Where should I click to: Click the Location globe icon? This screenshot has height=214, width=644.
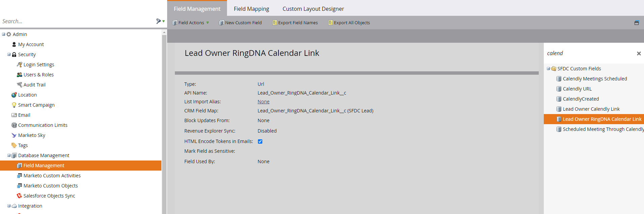[14, 95]
